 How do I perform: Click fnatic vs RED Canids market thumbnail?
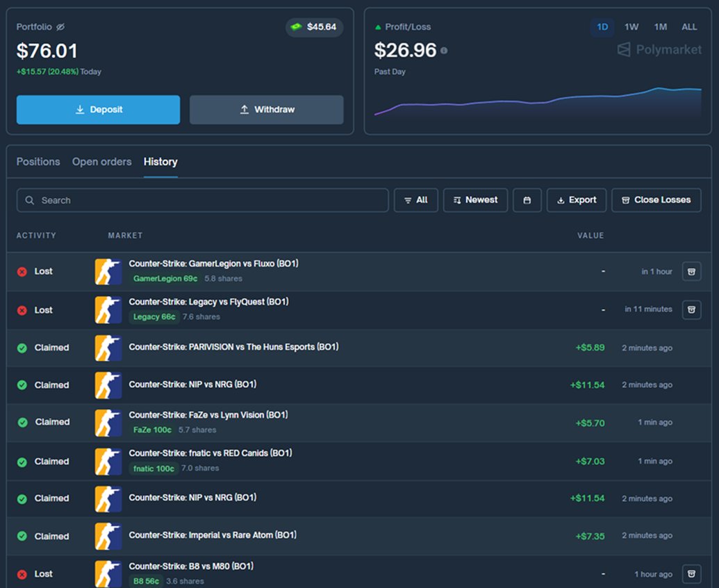(108, 461)
